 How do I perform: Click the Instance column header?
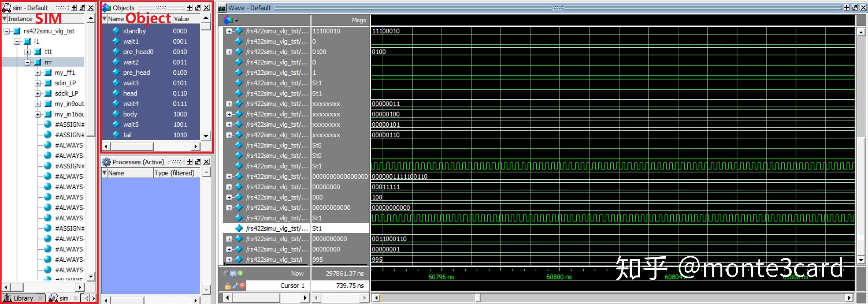[x=20, y=19]
